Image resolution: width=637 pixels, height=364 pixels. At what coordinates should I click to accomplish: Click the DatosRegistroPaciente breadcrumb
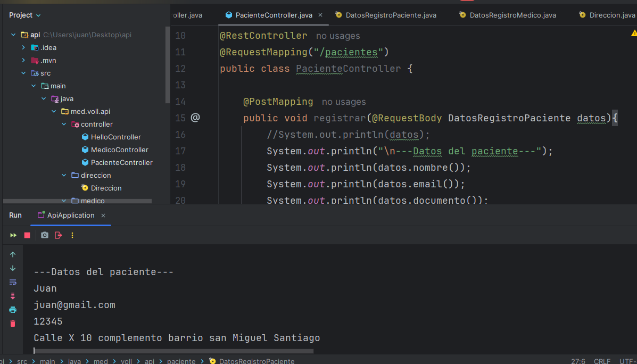tap(257, 361)
